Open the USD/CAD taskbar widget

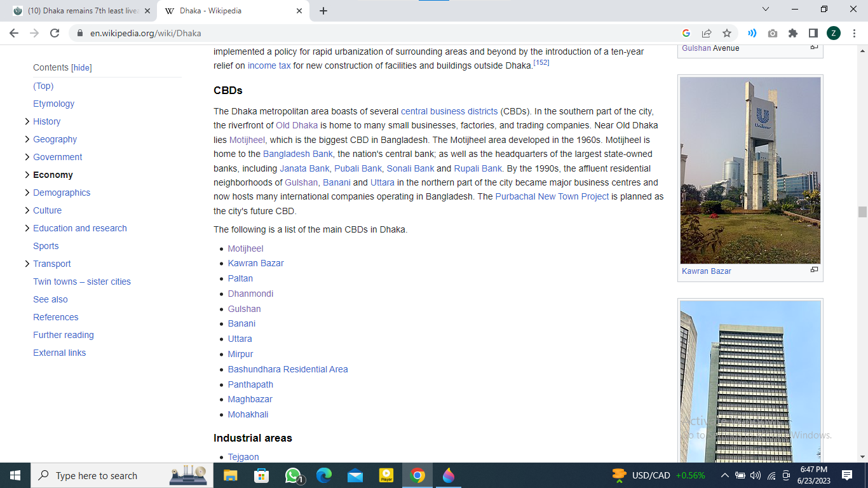point(659,475)
